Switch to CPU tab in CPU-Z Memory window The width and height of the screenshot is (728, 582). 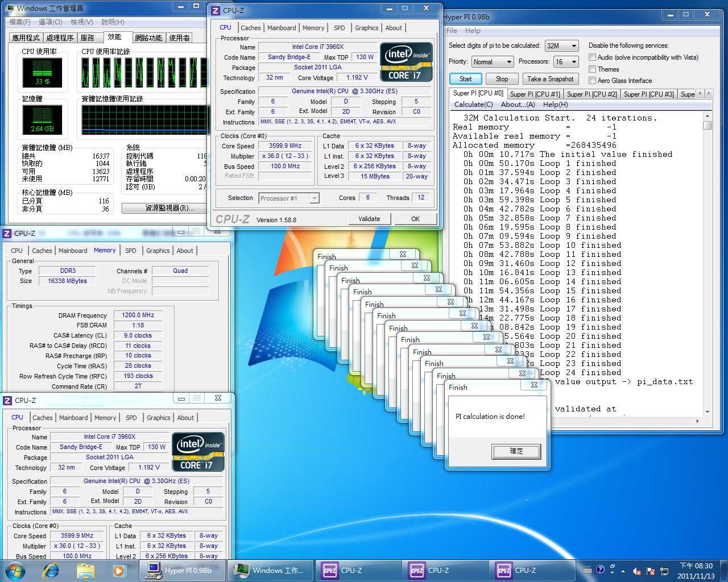[x=17, y=251]
